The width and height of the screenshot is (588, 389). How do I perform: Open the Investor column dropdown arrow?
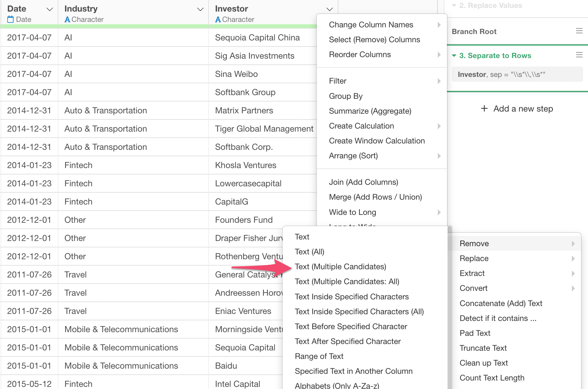pos(329,9)
